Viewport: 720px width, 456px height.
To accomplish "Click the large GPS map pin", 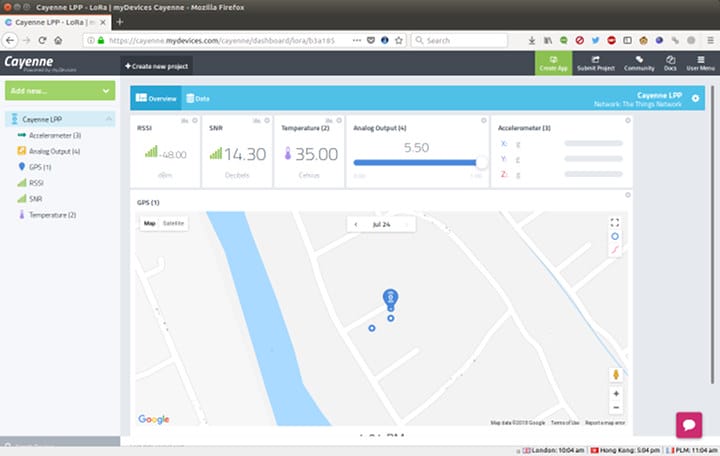I will coord(390,298).
